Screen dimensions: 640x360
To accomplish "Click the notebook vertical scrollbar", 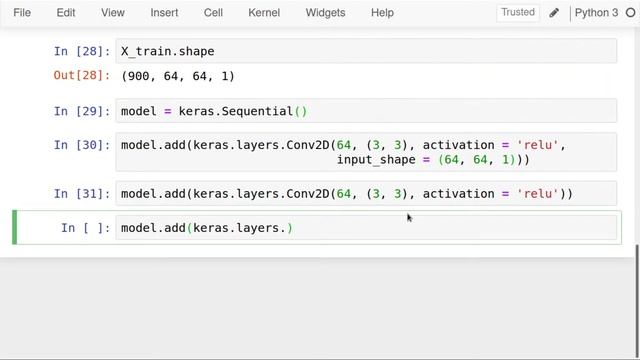I will pos(638,300).
